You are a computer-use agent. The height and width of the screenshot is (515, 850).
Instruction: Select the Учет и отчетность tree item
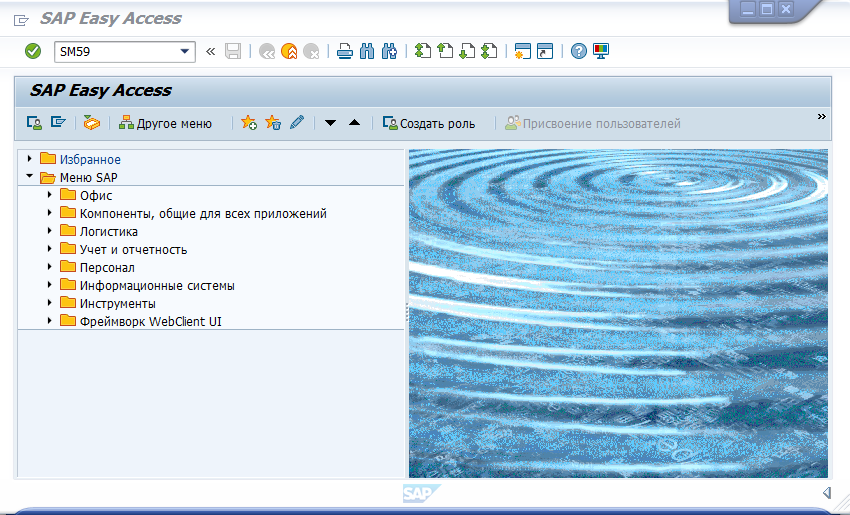pyautogui.click(x=133, y=250)
